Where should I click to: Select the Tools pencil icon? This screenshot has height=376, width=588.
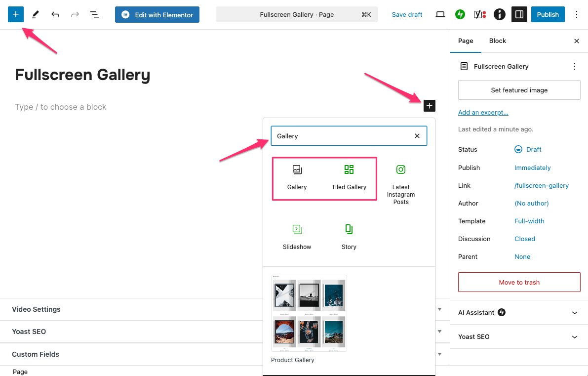[x=36, y=14]
